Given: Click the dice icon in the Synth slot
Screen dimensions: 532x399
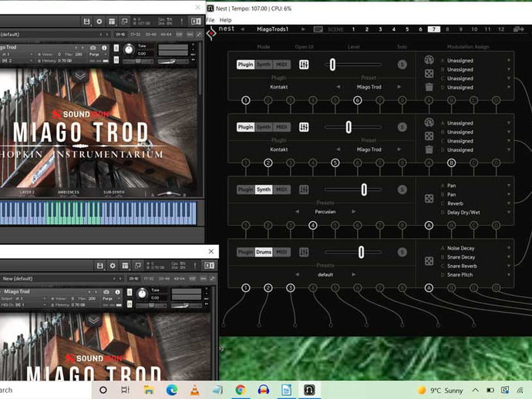Looking at the screenshot, I should click(429, 199).
